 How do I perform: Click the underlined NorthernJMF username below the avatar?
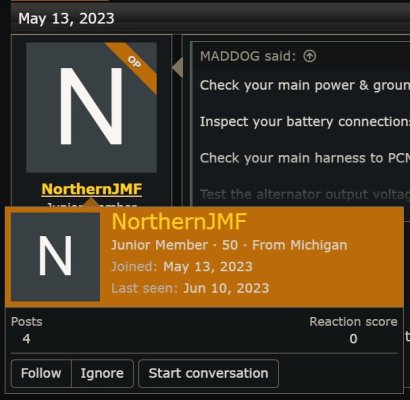(x=92, y=189)
